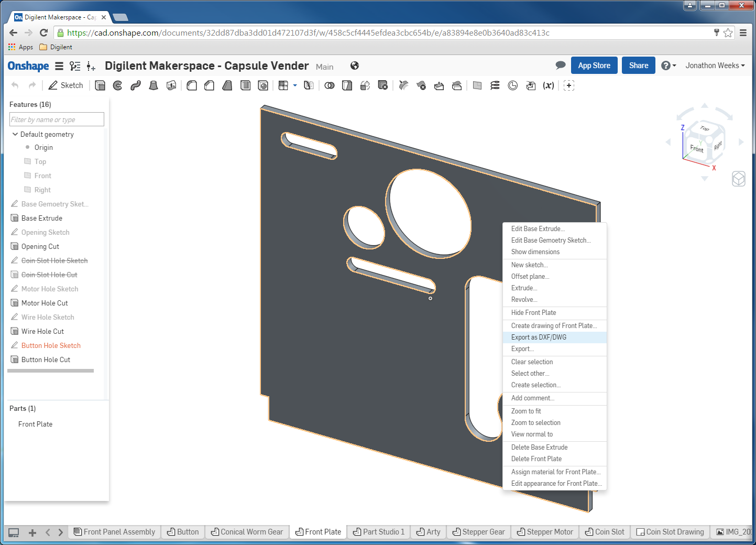756x545 pixels.
Task: Open the linear pattern dropdown arrow
Action: click(x=295, y=85)
